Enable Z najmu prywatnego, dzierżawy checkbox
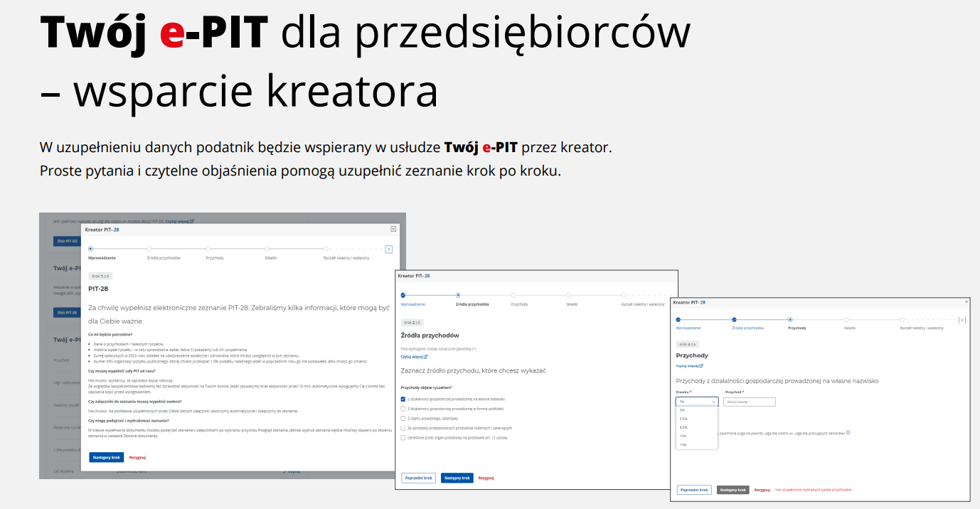The height and width of the screenshot is (509, 980). click(x=403, y=418)
